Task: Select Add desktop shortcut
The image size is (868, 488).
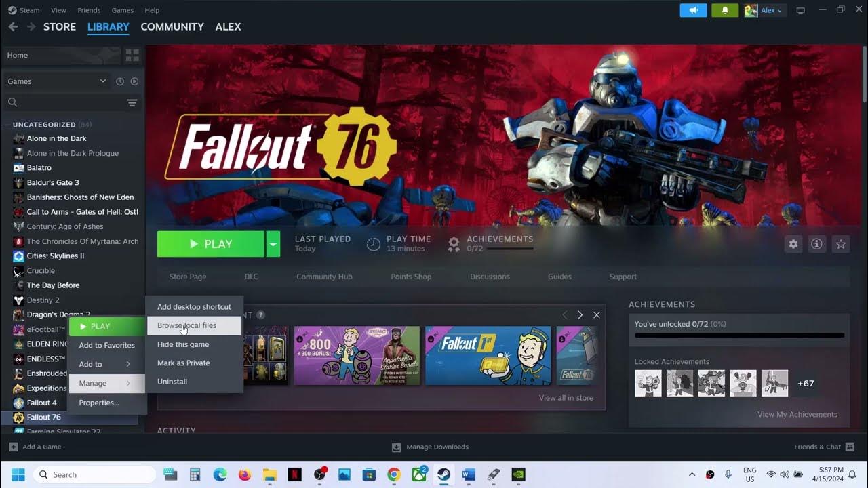Action: click(194, 307)
